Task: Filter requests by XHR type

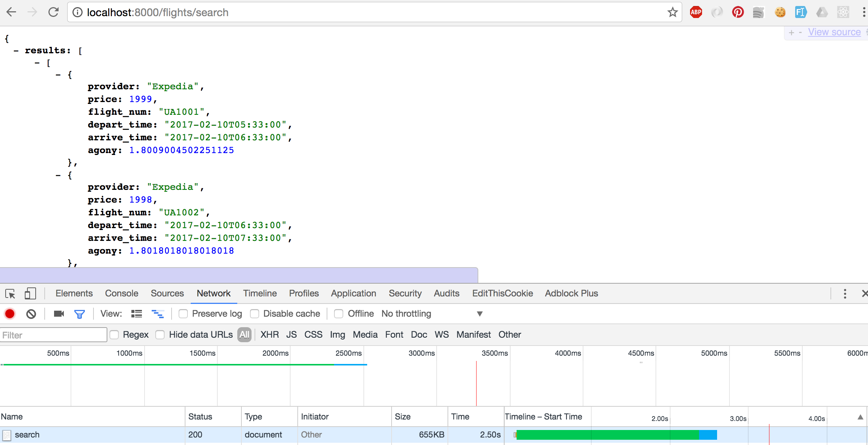Action: (x=270, y=335)
